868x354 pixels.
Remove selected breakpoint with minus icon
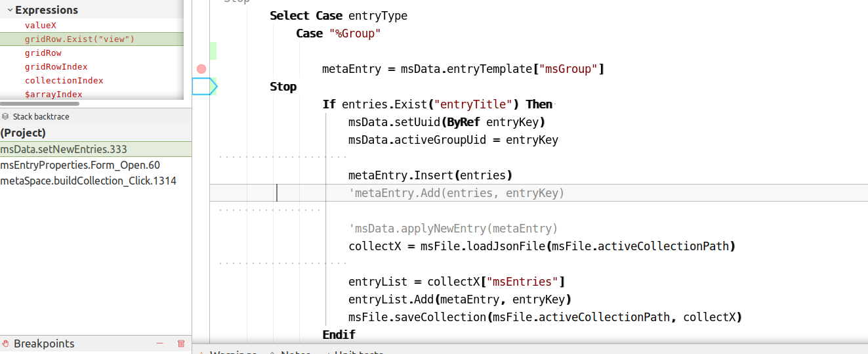[x=159, y=343]
